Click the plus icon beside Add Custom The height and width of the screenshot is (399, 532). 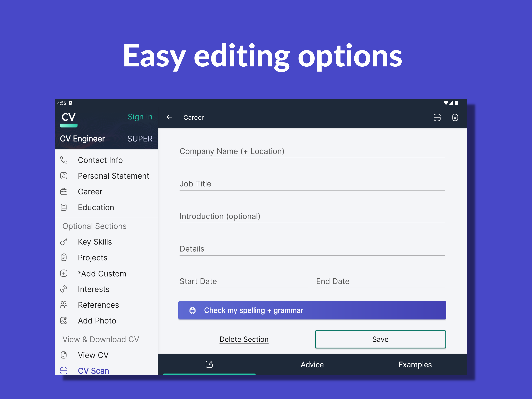click(x=64, y=273)
